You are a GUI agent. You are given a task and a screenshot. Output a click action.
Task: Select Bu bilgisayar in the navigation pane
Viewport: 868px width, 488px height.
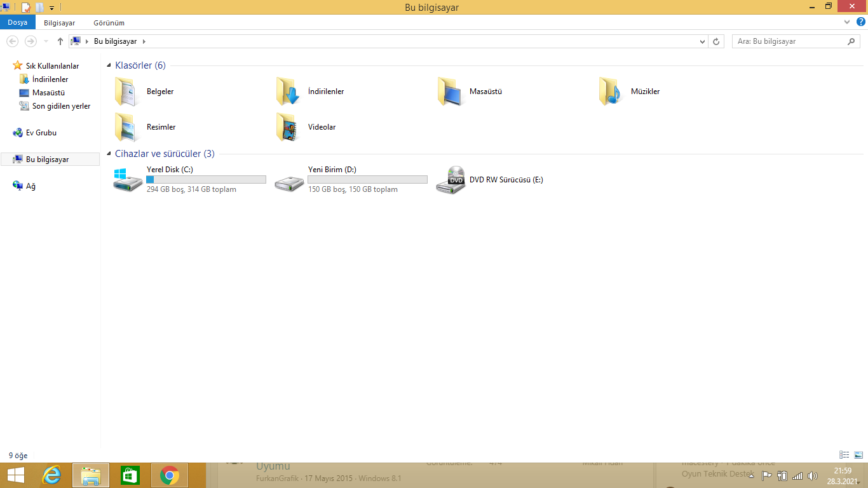[x=50, y=159]
